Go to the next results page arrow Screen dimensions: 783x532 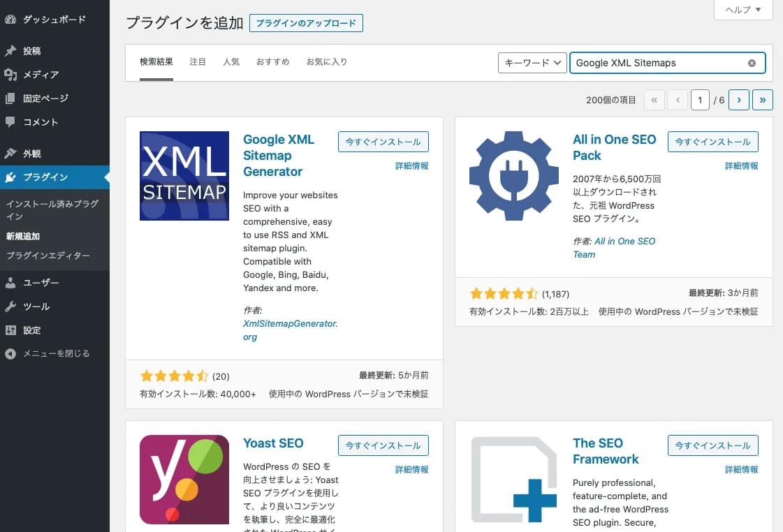coord(739,100)
